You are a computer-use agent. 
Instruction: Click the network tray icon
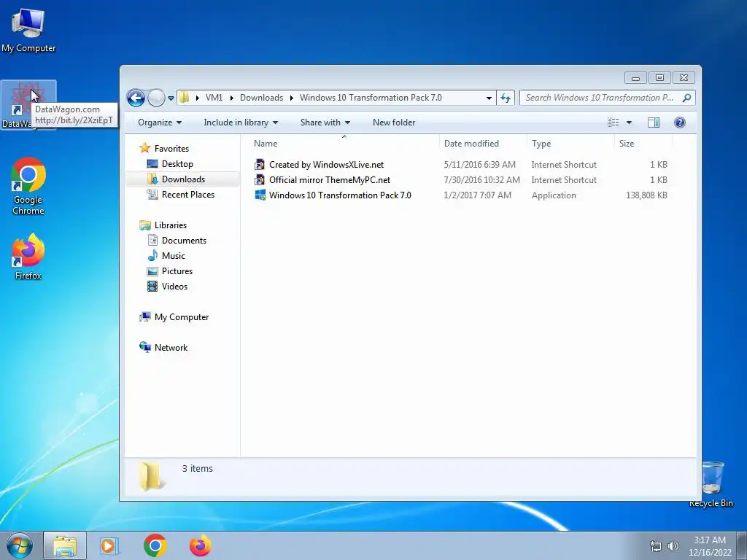click(x=656, y=546)
